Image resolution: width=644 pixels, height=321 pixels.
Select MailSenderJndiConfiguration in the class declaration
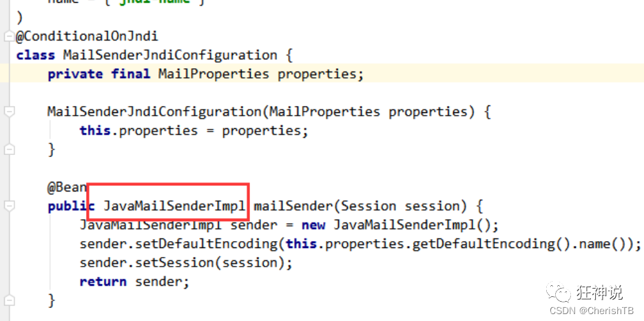(170, 56)
